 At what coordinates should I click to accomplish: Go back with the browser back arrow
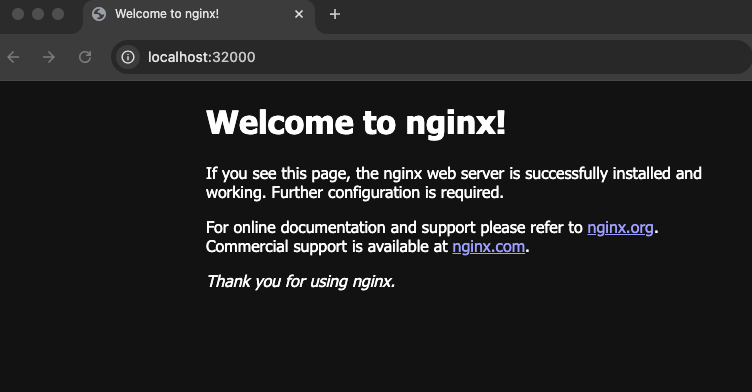point(13,57)
